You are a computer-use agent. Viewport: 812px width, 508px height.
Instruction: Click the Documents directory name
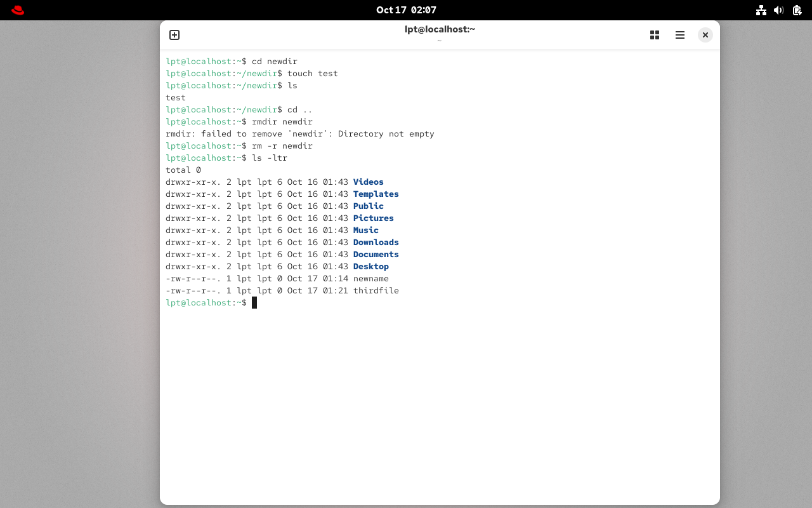click(x=376, y=255)
